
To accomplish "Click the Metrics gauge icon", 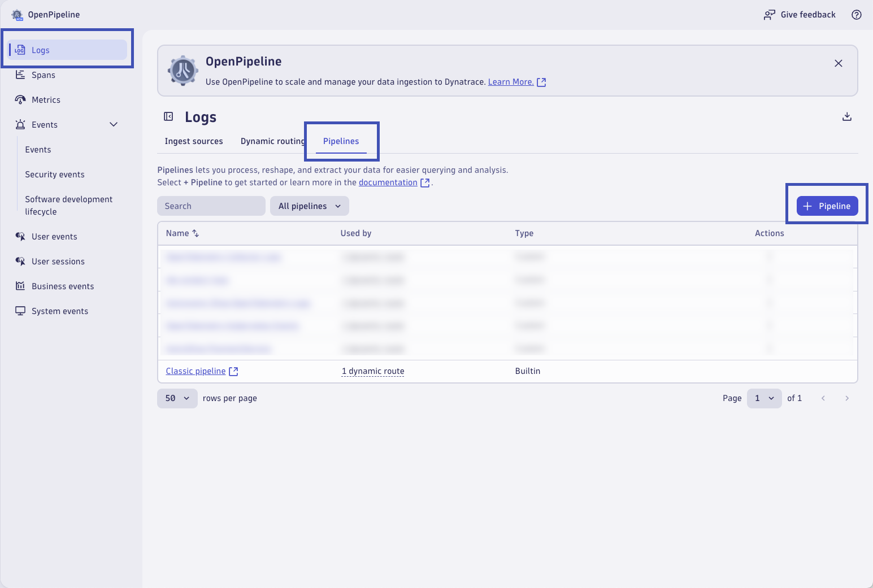I will (x=20, y=99).
